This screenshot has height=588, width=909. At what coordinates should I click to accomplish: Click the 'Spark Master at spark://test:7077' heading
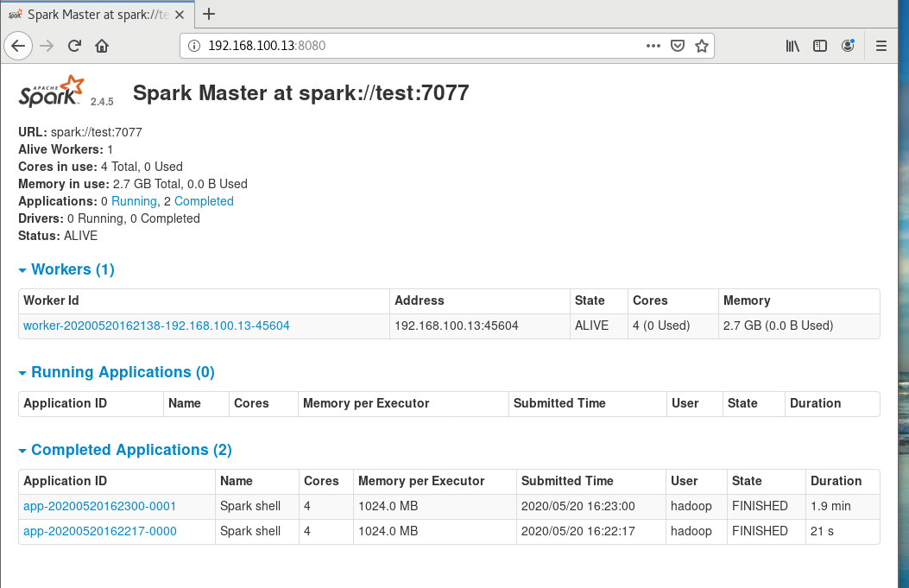301,92
